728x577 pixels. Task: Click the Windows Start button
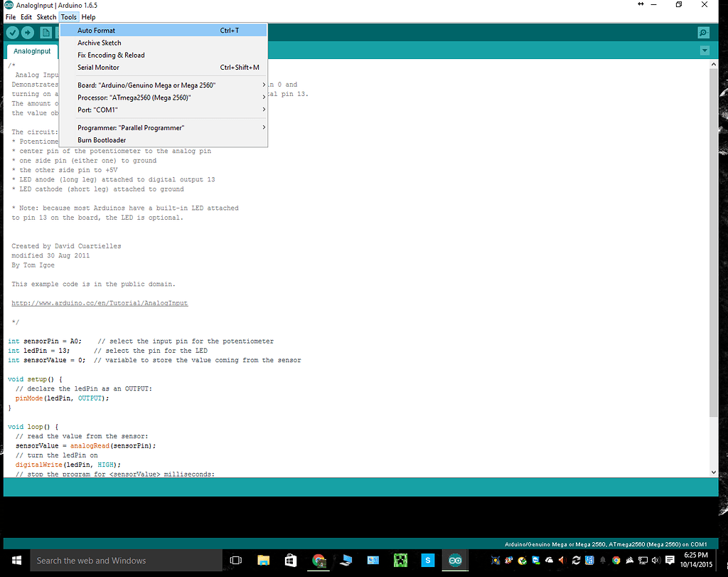16,560
